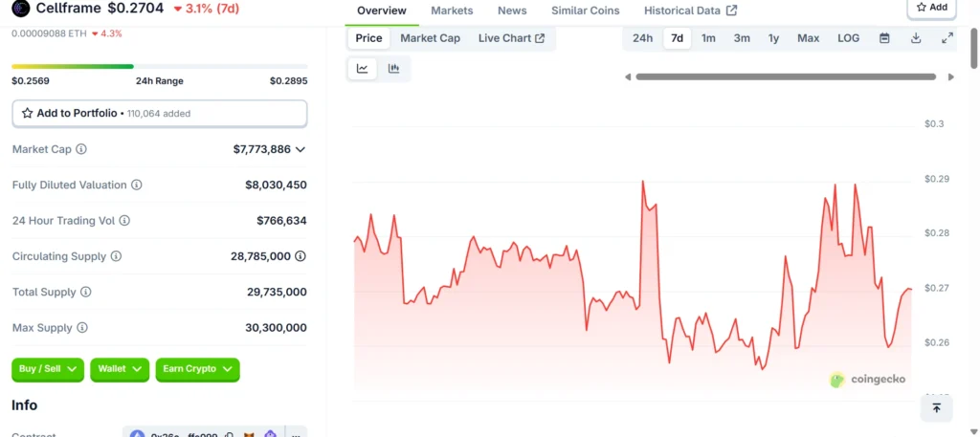Open the News tab
The height and width of the screenshot is (437, 980).
tap(512, 11)
